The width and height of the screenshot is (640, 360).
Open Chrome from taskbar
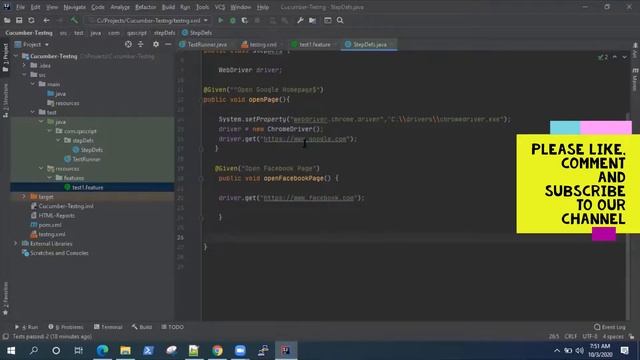pyautogui.click(x=217, y=350)
